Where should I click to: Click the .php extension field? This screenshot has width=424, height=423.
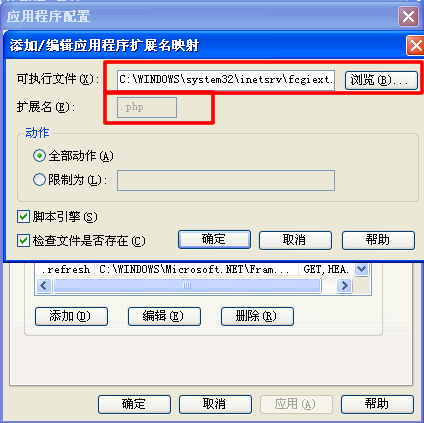pyautogui.click(x=147, y=107)
